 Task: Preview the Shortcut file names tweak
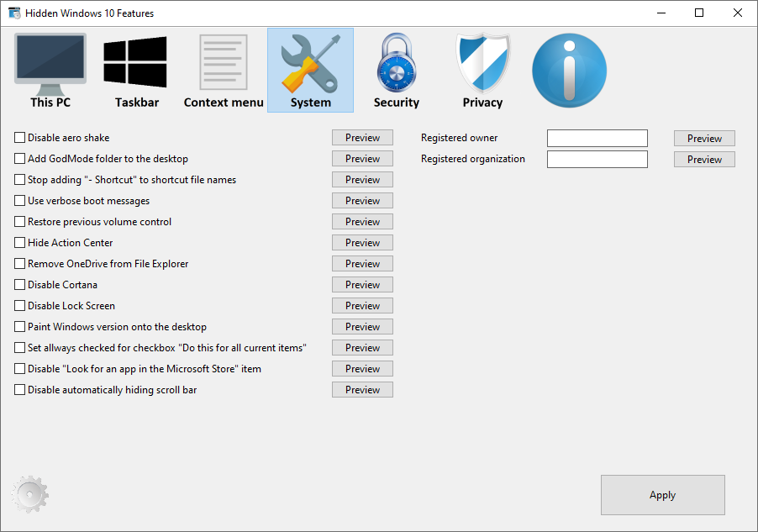pos(362,180)
